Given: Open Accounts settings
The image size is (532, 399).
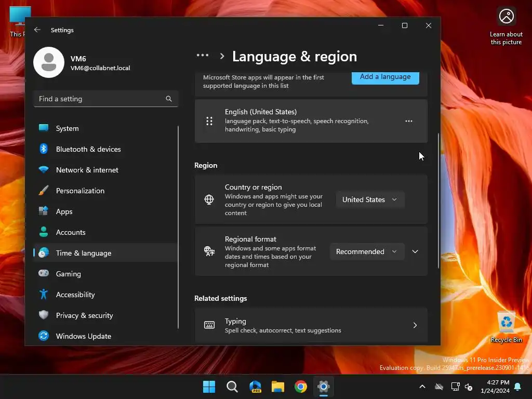Looking at the screenshot, I should pos(105,232).
